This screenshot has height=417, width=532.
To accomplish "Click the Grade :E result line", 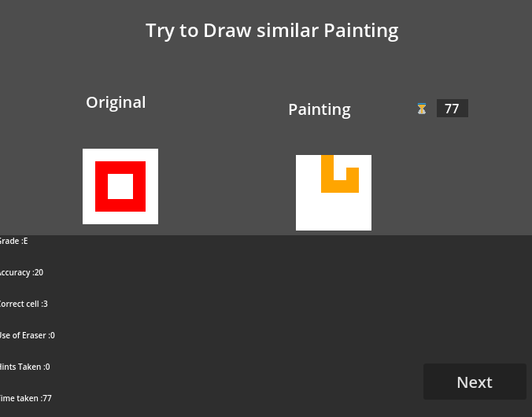I will (13, 241).
